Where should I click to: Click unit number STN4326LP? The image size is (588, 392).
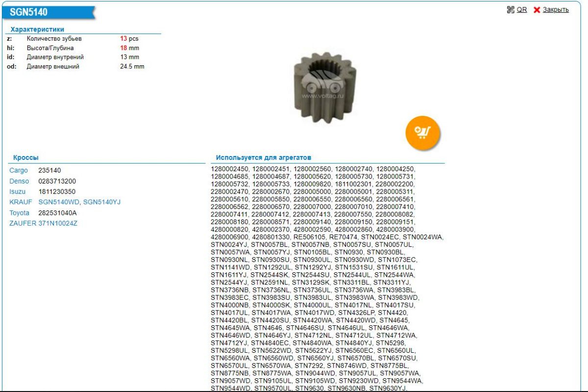tap(356, 313)
